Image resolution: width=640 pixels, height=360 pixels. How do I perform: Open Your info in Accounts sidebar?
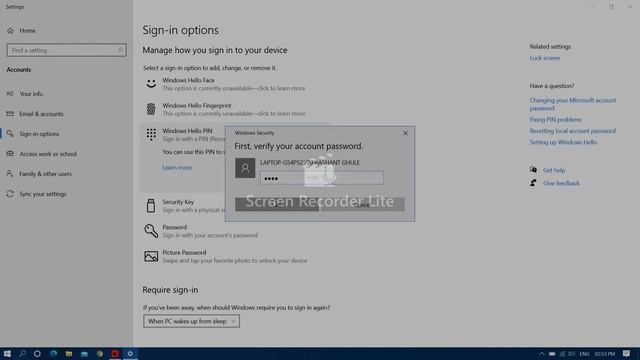point(31,93)
